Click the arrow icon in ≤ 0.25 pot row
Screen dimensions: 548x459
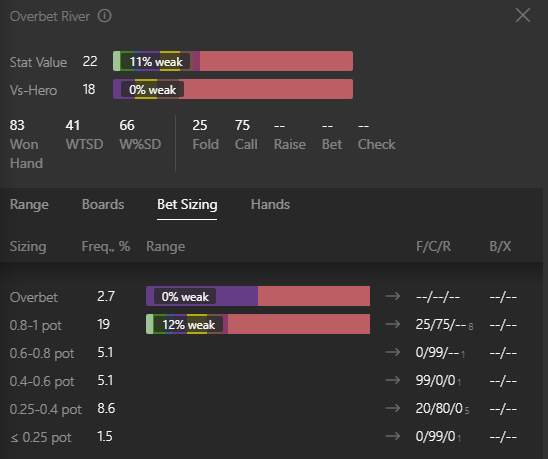[x=393, y=436]
